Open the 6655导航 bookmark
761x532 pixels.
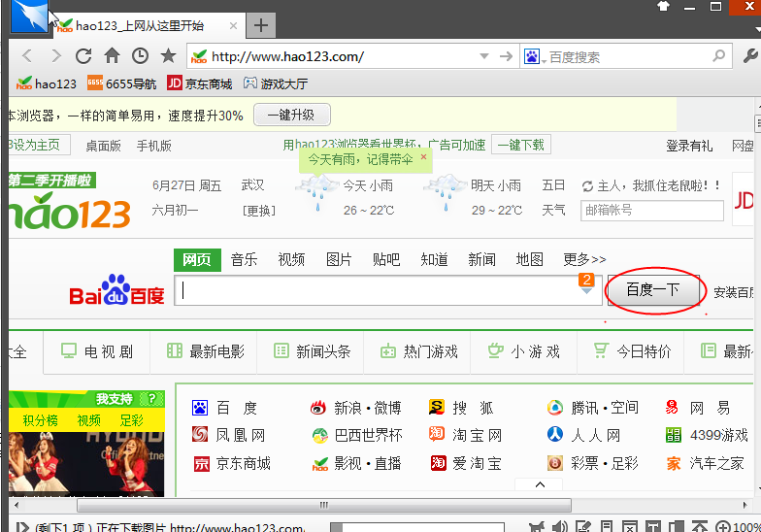click(x=122, y=83)
